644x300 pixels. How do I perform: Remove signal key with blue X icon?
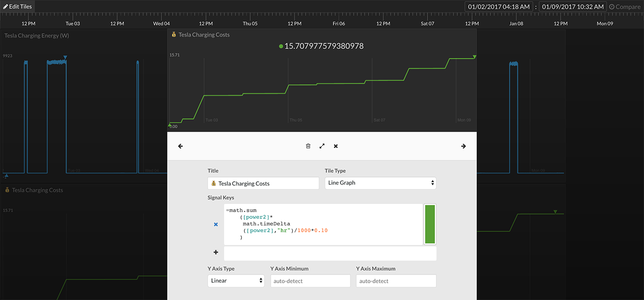point(215,224)
